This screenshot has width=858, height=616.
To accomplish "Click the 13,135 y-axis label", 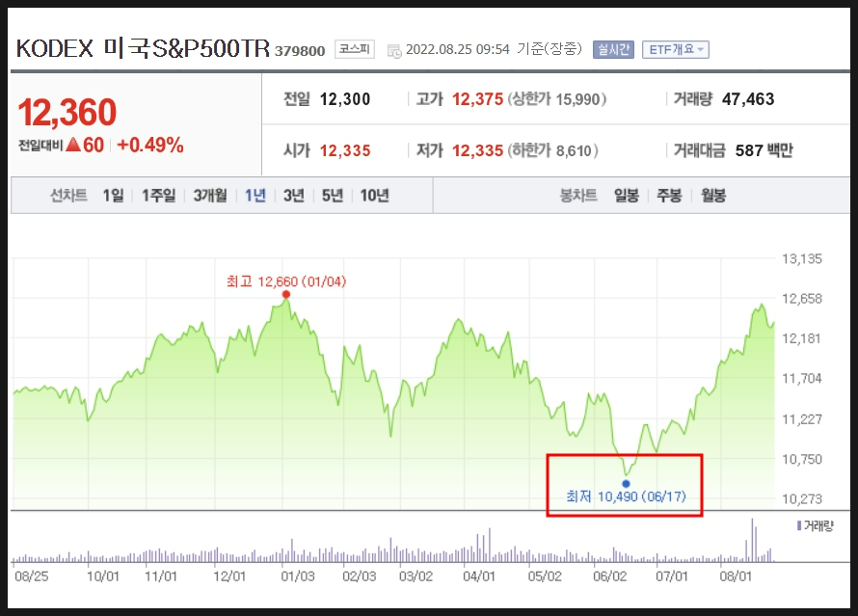I will click(802, 258).
